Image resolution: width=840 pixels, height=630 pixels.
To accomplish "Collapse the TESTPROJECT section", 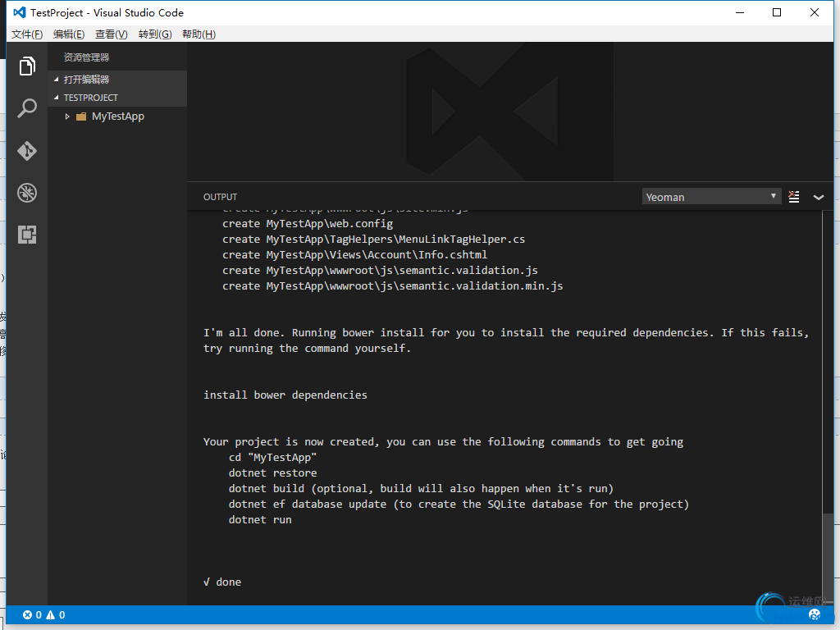I will tap(57, 98).
